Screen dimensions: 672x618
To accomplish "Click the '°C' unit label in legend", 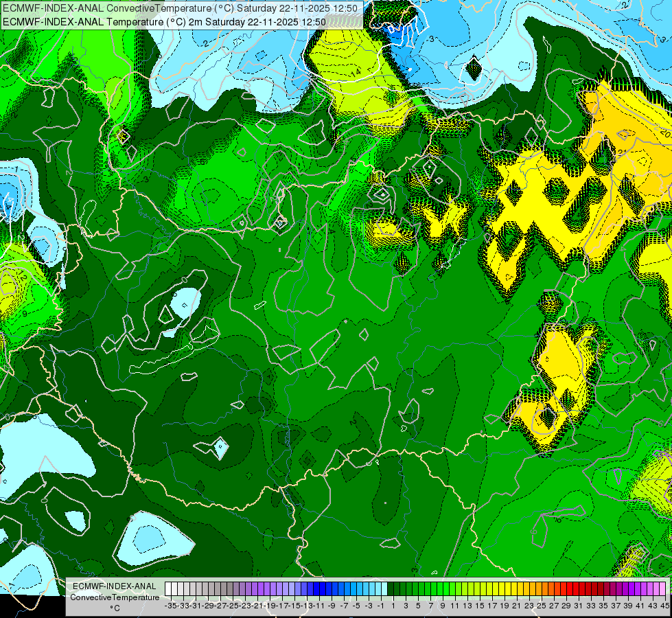I will (x=115, y=608).
